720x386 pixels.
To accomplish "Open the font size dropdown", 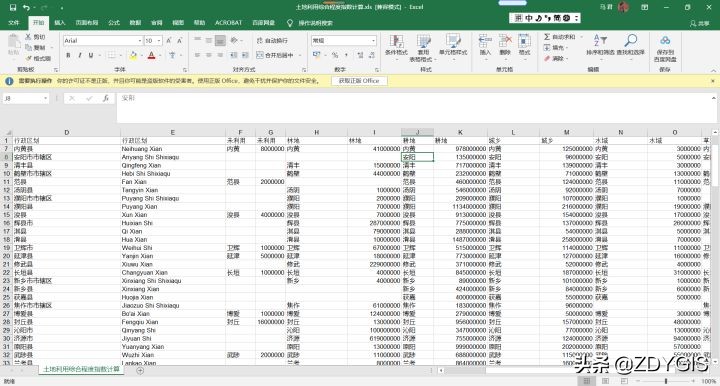I will pos(159,41).
